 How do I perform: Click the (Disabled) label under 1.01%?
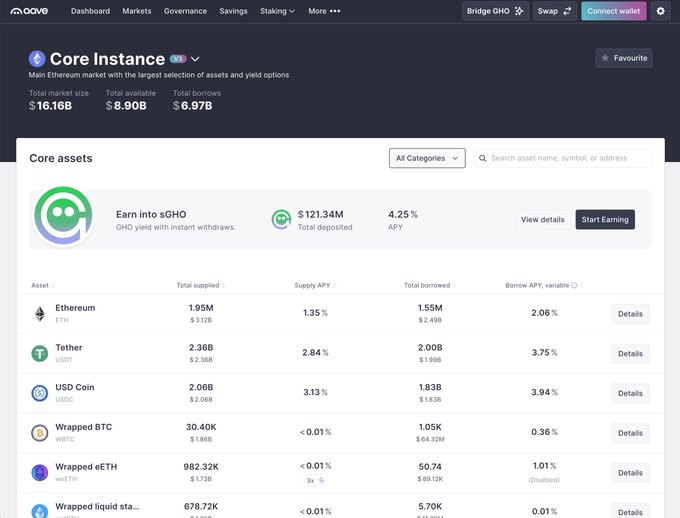point(544,480)
